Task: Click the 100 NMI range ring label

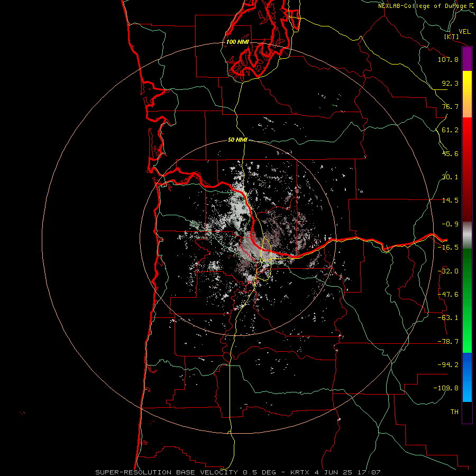Action: tap(237, 42)
